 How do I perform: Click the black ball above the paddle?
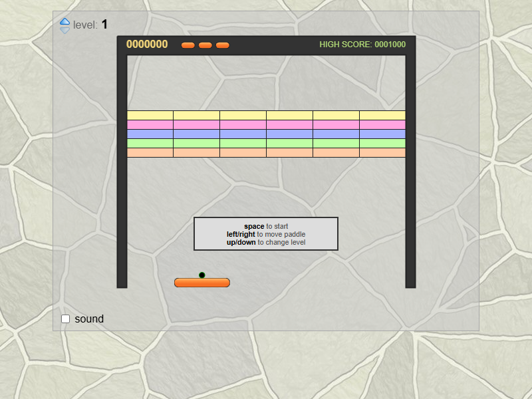point(201,275)
